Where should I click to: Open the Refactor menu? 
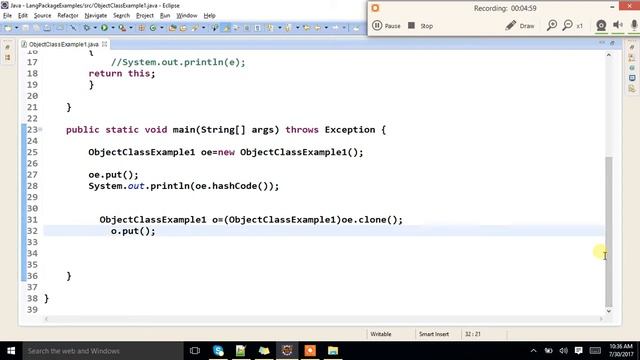coord(68,16)
